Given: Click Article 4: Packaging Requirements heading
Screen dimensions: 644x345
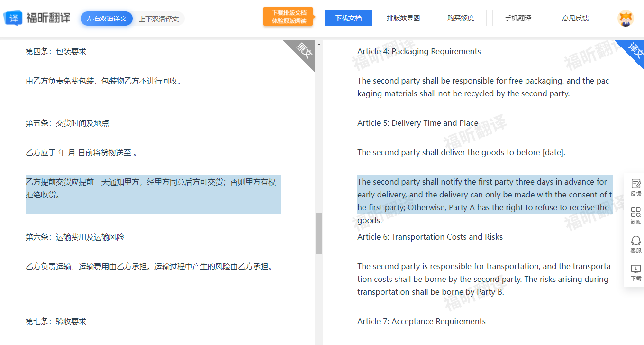Looking at the screenshot, I should pos(419,52).
